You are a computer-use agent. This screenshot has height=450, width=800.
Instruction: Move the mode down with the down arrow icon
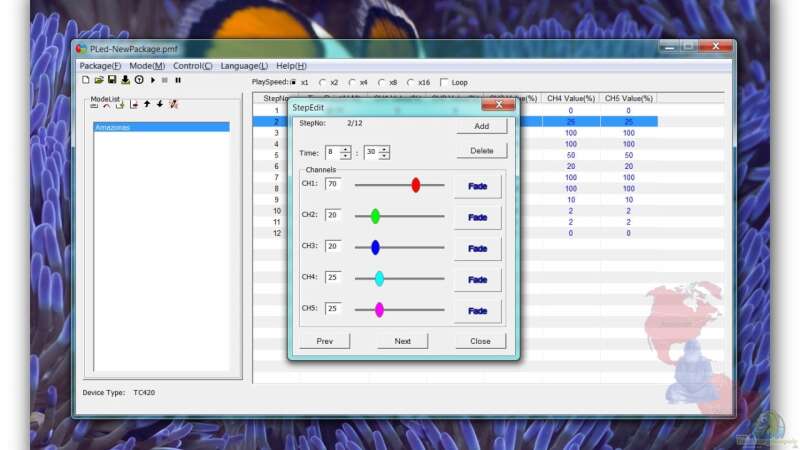(x=160, y=104)
